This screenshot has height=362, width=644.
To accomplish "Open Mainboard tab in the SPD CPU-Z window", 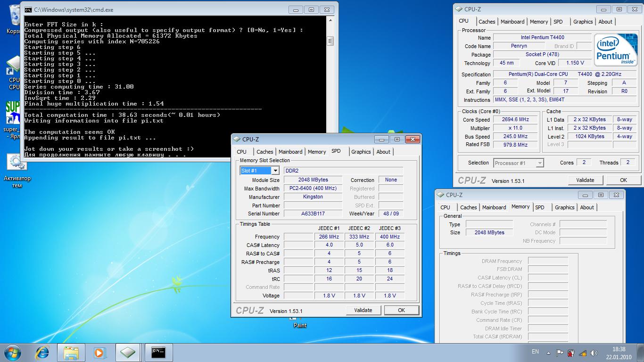I will coord(290,152).
